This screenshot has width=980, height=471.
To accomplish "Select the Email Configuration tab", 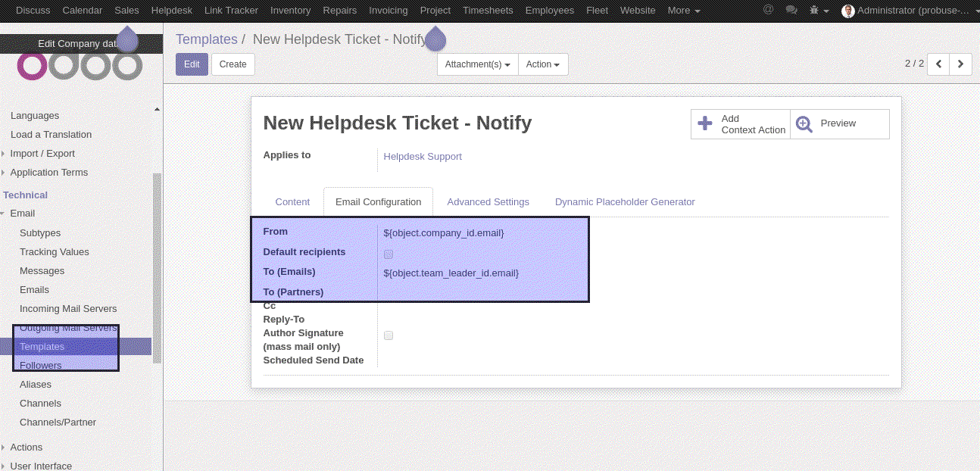I will [x=378, y=202].
